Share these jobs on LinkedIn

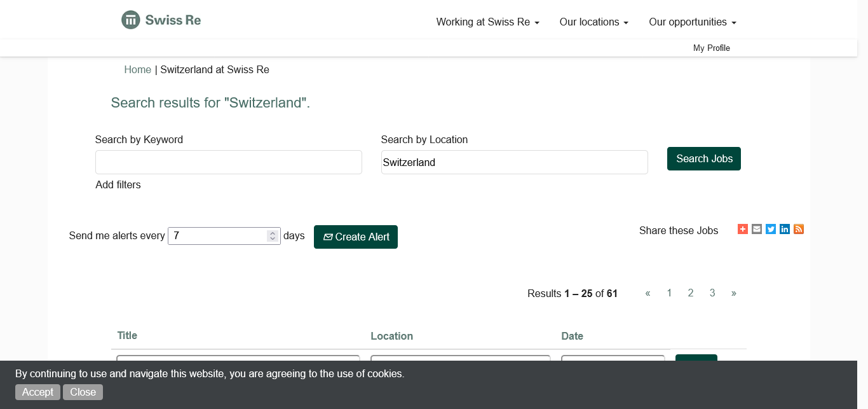pyautogui.click(x=785, y=229)
